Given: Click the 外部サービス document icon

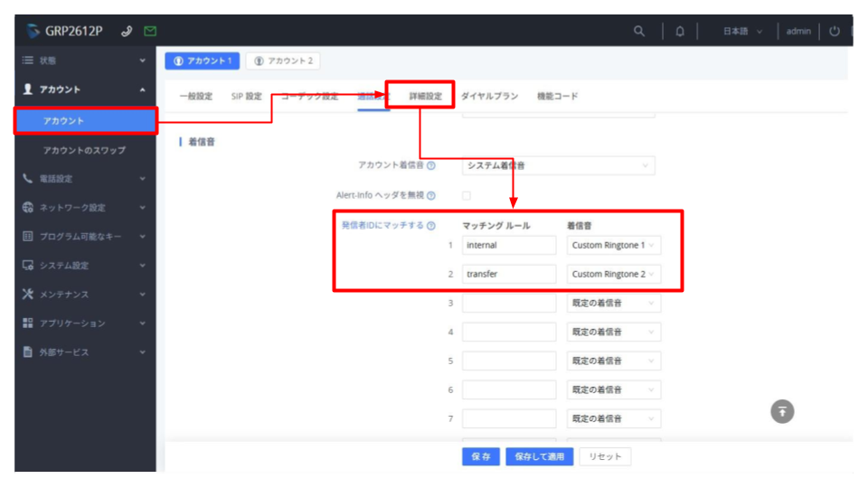Looking at the screenshot, I should (x=28, y=352).
